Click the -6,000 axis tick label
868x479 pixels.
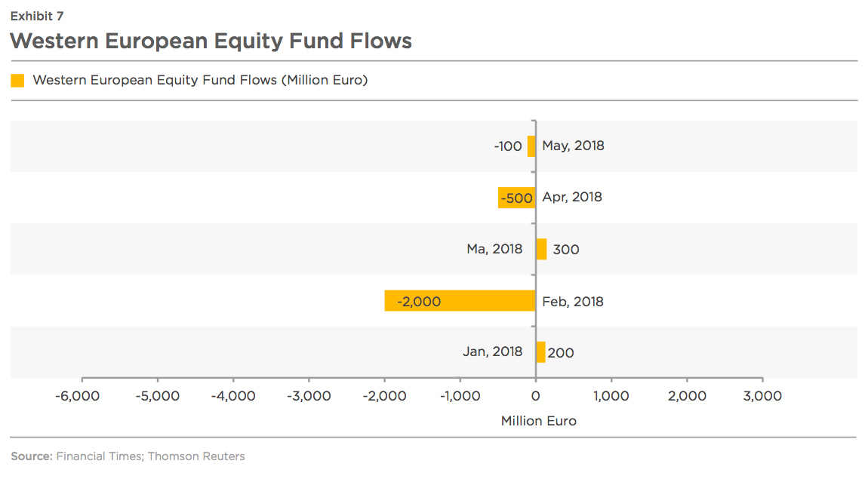78,396
